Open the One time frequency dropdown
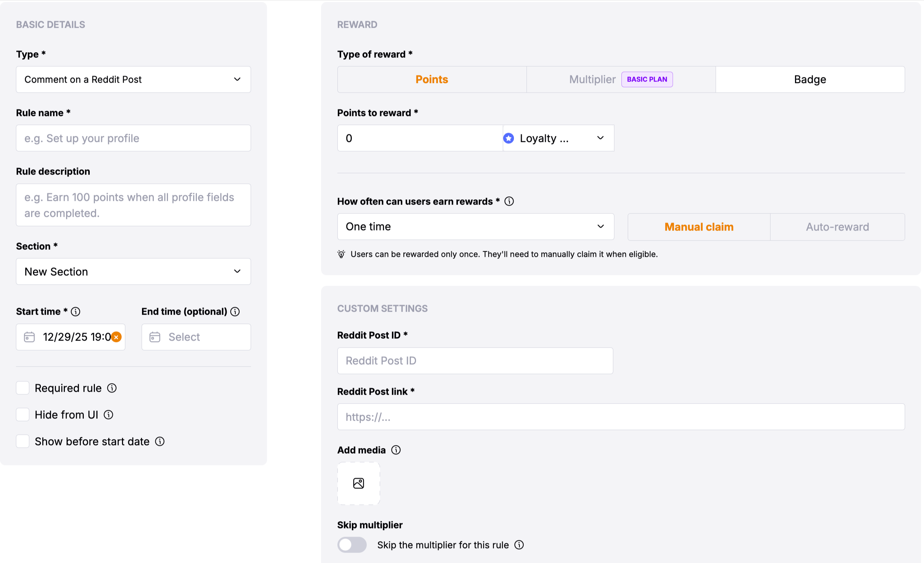 pyautogui.click(x=475, y=226)
